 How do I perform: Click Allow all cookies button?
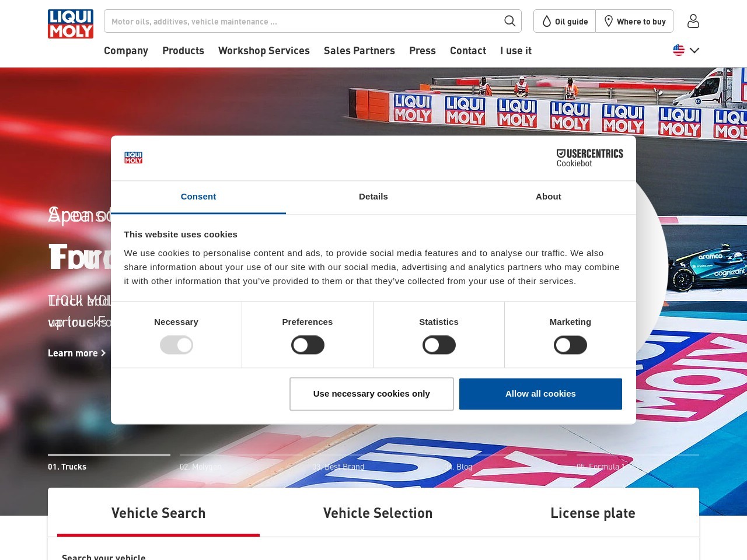(x=540, y=394)
